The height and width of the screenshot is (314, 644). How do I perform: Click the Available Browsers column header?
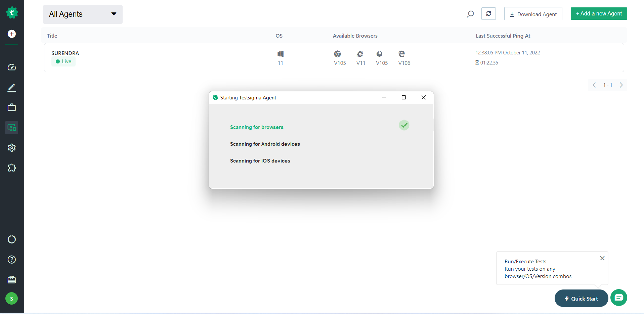click(355, 36)
